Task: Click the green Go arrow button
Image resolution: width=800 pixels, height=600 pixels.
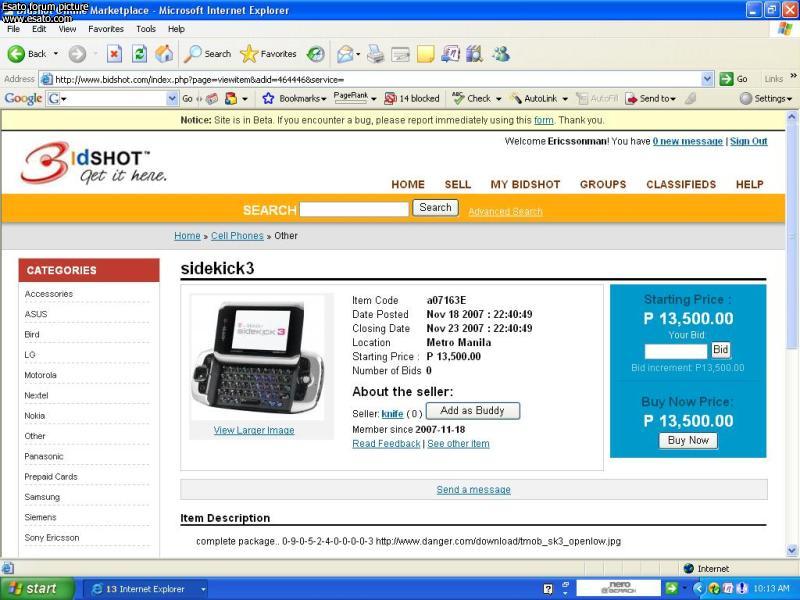Action: pos(726,79)
